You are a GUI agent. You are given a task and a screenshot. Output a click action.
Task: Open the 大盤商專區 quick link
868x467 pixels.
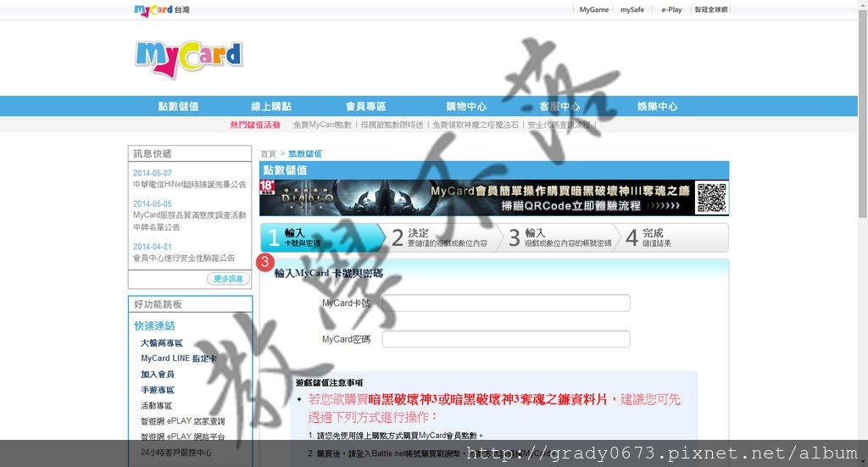[162, 343]
